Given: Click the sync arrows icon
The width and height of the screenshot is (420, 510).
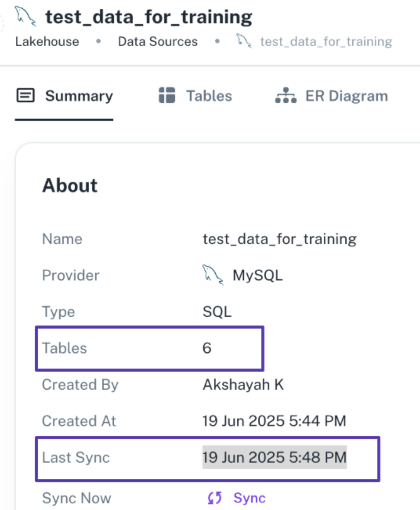Looking at the screenshot, I should (x=215, y=498).
